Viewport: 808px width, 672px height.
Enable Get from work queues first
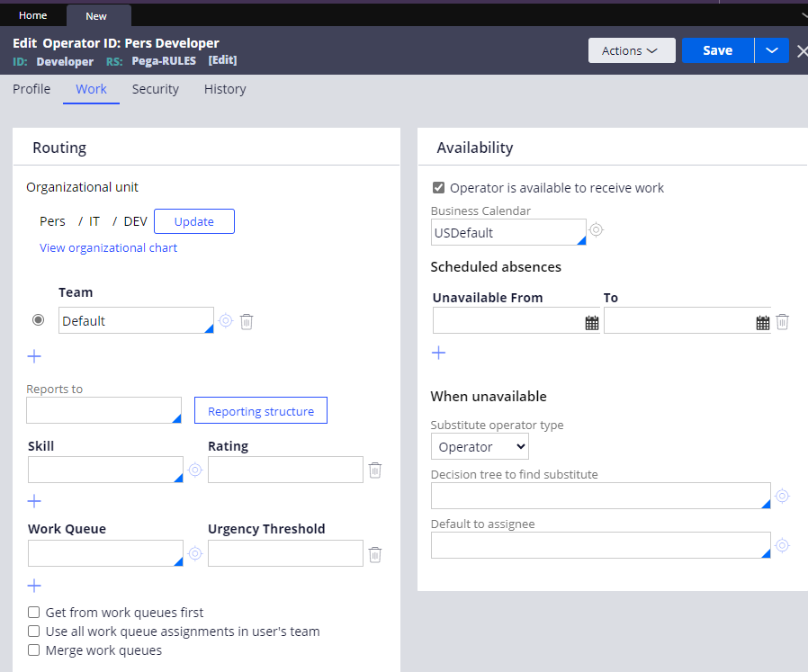34,613
